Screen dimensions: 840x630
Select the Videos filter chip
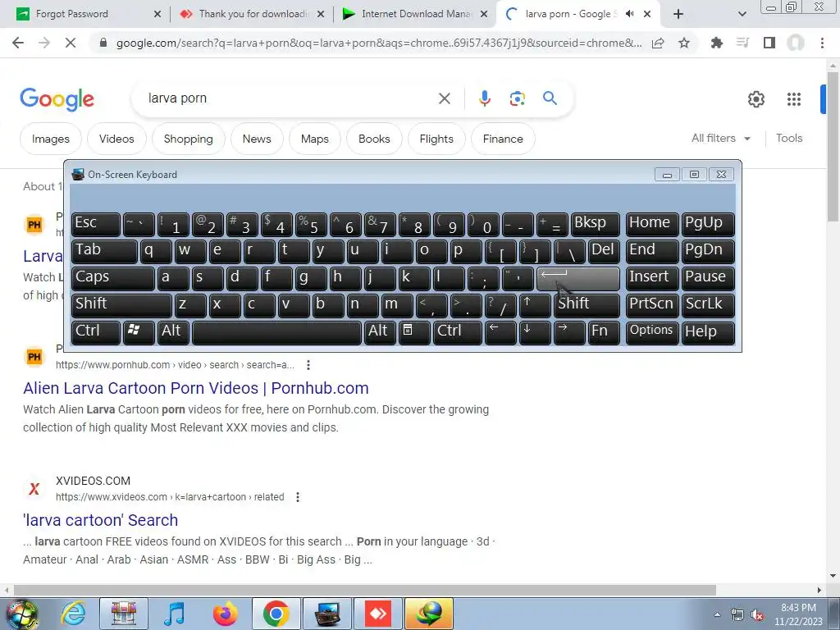coord(116,139)
